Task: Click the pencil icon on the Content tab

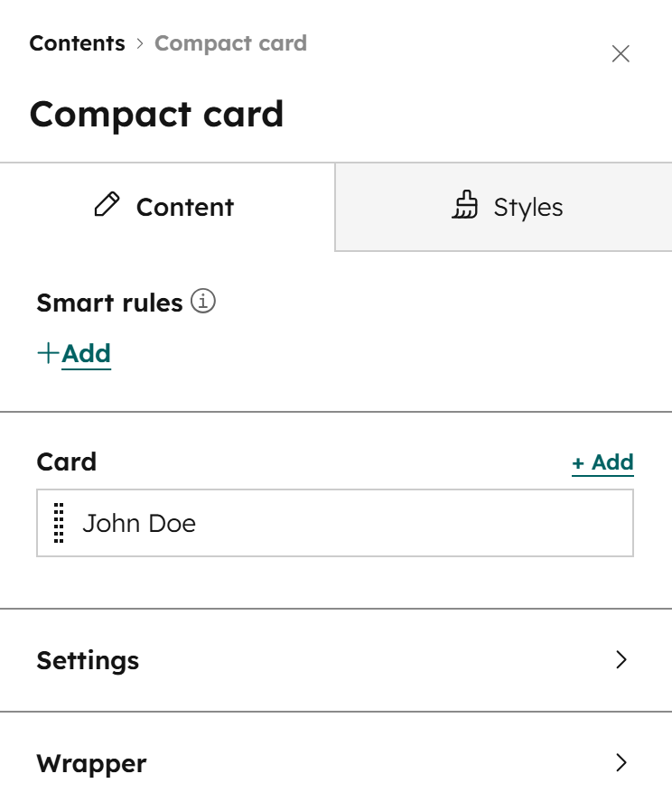Action: (x=108, y=206)
